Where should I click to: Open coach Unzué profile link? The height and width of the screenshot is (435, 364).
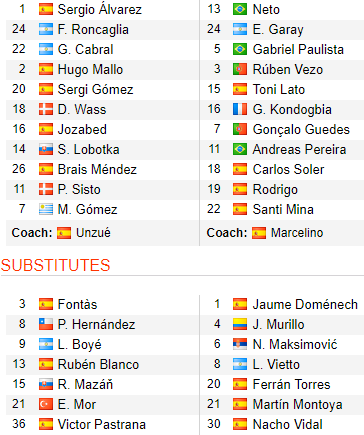93,233
